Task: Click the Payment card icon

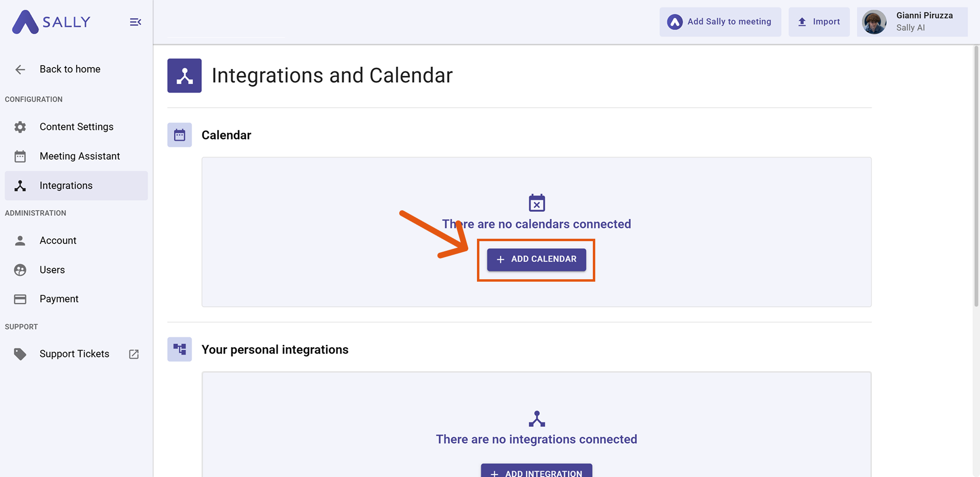Action: (20, 299)
